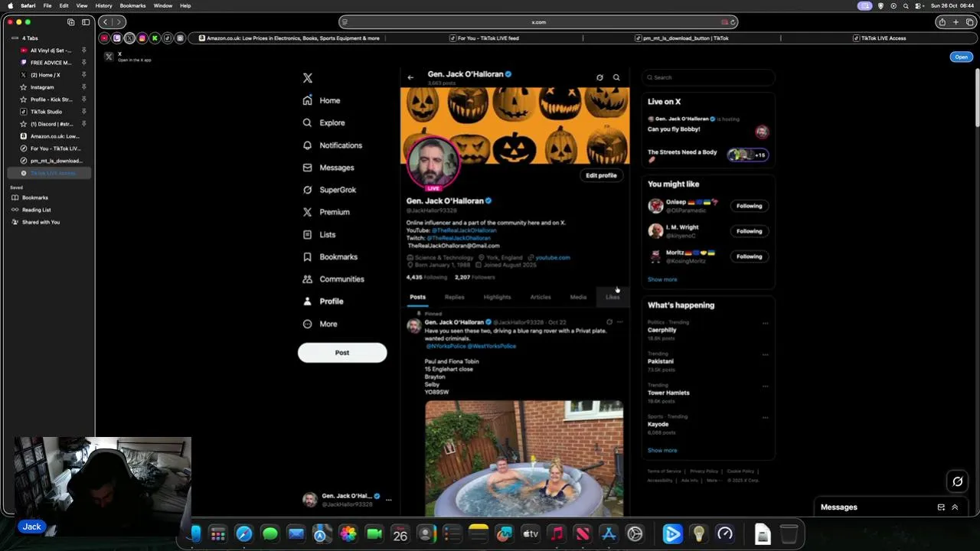Image resolution: width=980 pixels, height=551 pixels.
Task: Open hot tub photo in pinned post
Action: (524, 458)
